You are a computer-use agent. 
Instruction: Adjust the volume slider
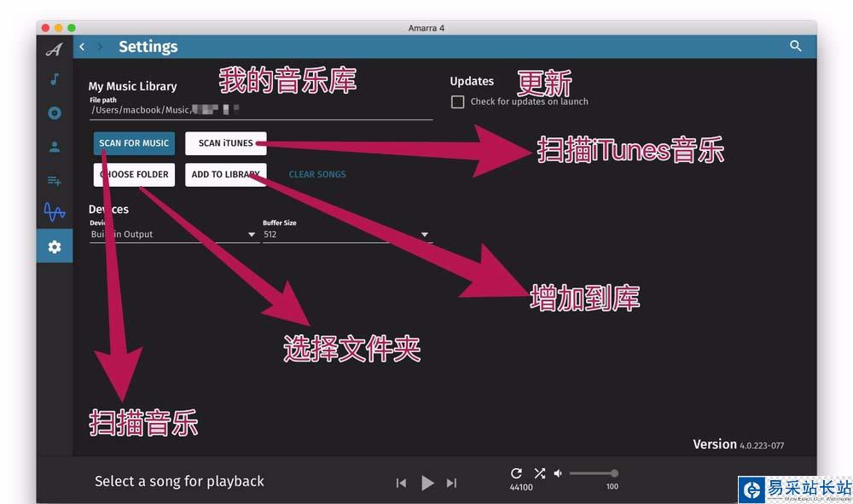pyautogui.click(x=594, y=473)
